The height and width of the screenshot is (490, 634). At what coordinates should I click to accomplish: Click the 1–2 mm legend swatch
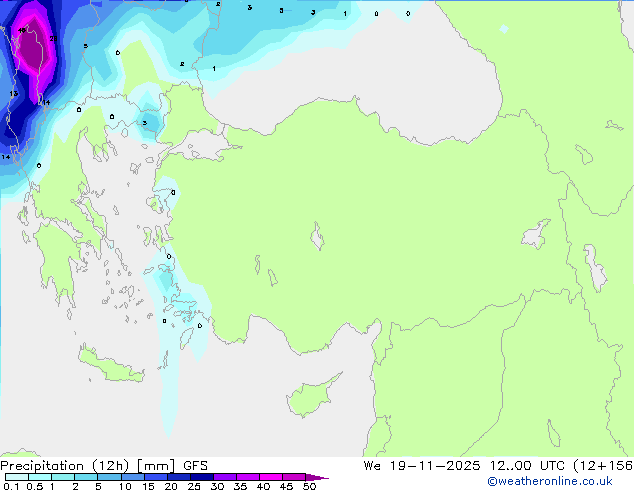pyautogui.click(x=63, y=477)
